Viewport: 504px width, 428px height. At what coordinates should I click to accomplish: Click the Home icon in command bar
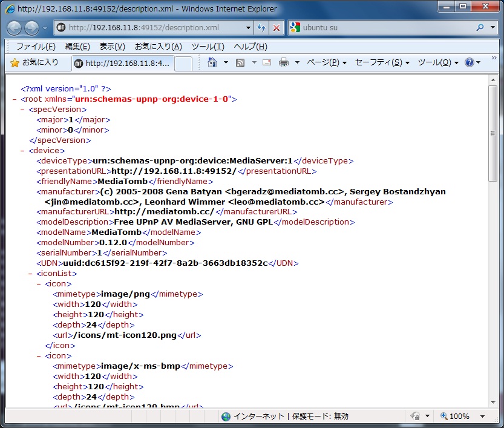pos(212,62)
